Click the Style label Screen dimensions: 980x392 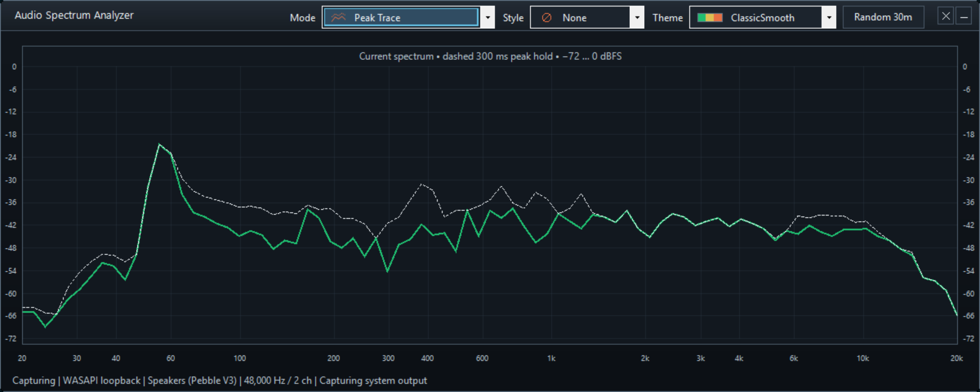(513, 18)
